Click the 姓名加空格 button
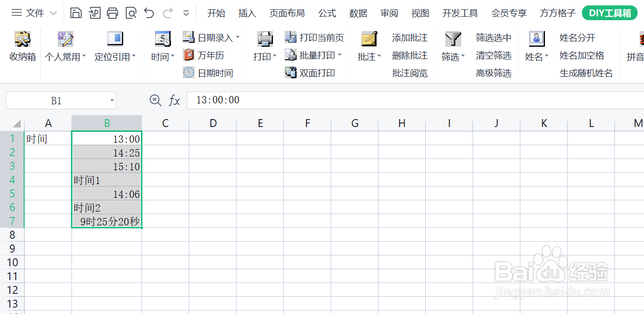 point(582,55)
